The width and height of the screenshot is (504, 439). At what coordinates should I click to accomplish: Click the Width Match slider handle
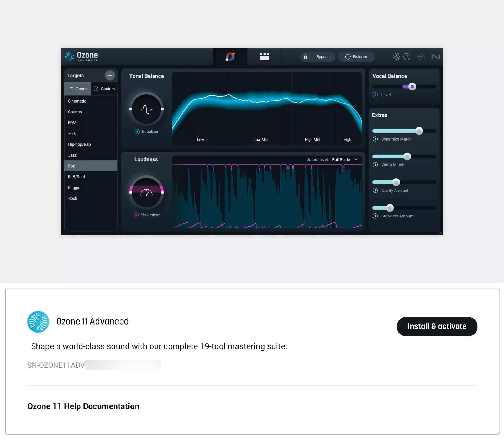tap(407, 157)
